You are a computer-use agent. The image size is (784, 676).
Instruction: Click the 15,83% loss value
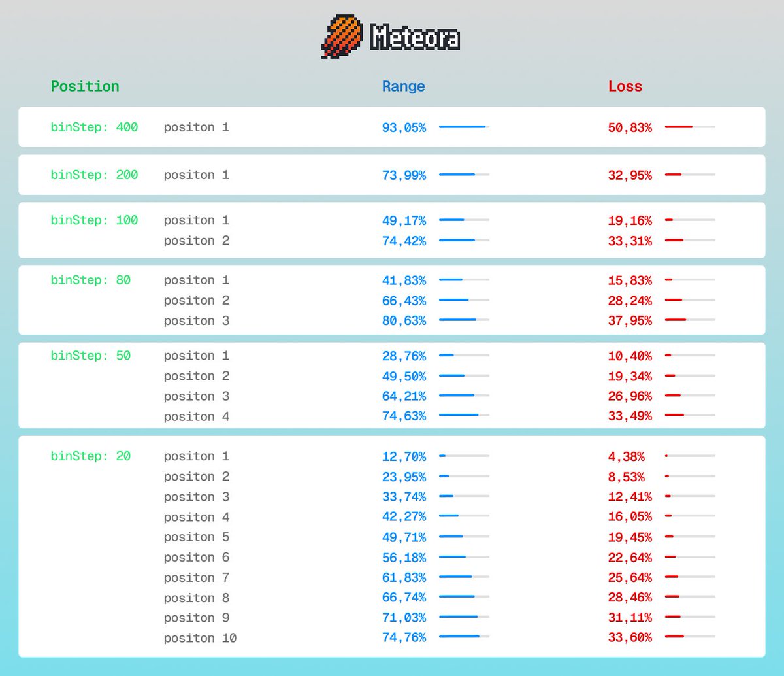point(630,280)
